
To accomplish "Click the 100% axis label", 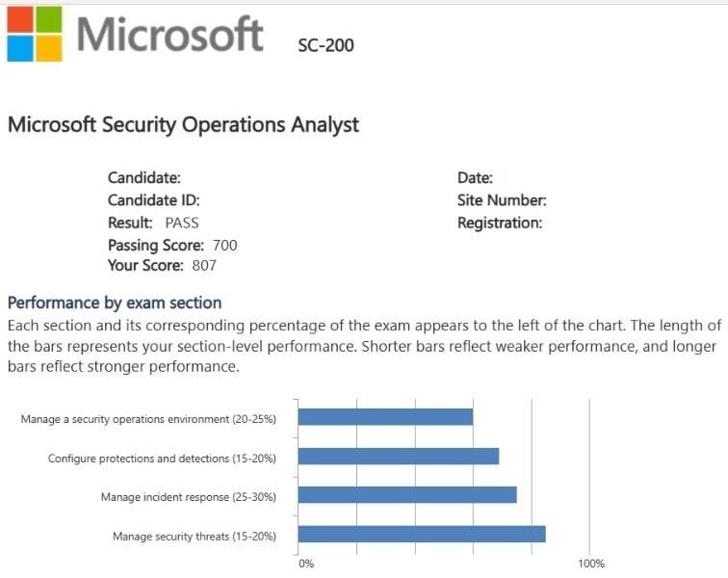I will [x=591, y=564].
